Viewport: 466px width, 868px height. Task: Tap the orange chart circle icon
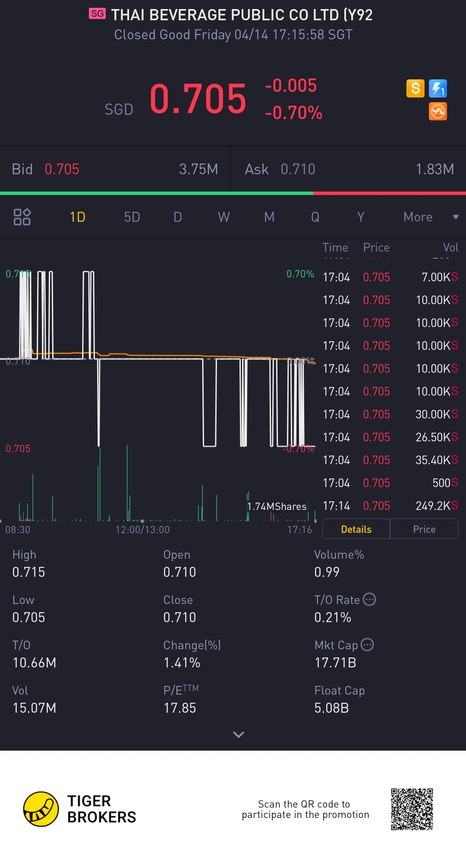[x=438, y=111]
